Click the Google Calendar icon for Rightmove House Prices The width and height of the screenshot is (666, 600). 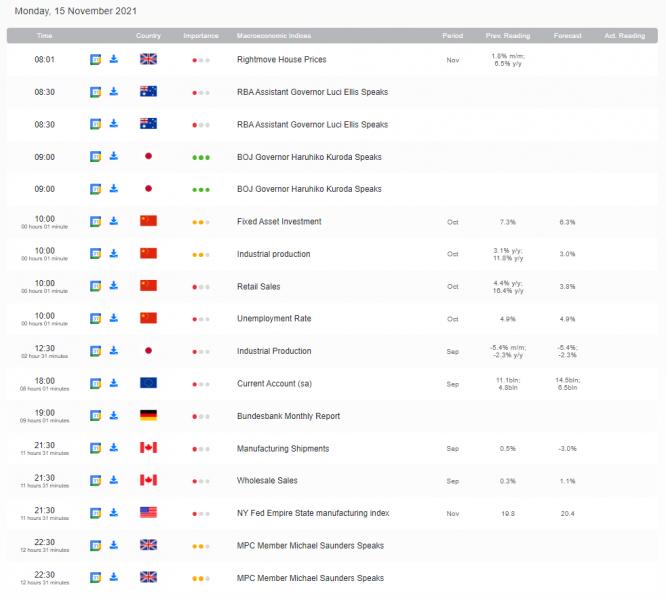(96, 59)
